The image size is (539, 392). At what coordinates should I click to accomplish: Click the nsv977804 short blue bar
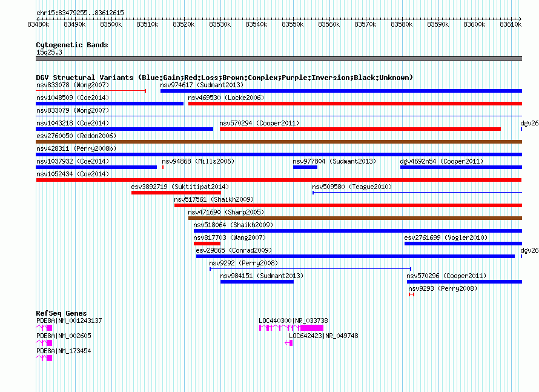pyautogui.click(x=305, y=167)
